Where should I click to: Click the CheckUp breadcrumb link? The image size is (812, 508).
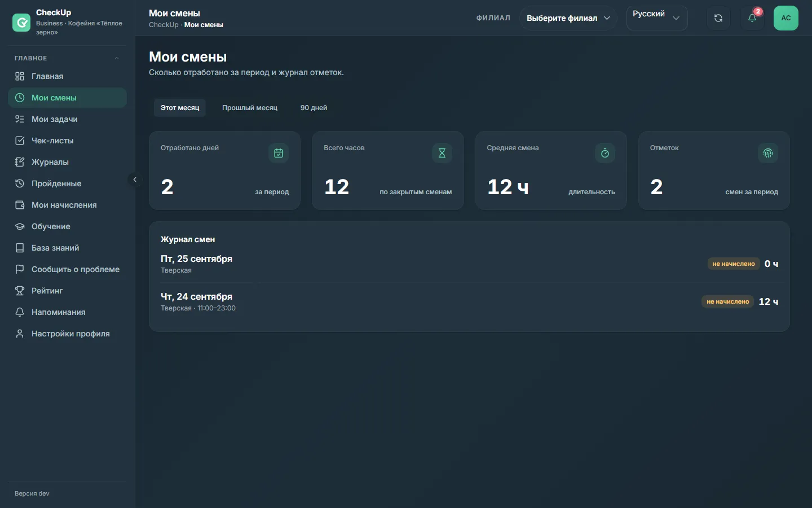click(164, 25)
